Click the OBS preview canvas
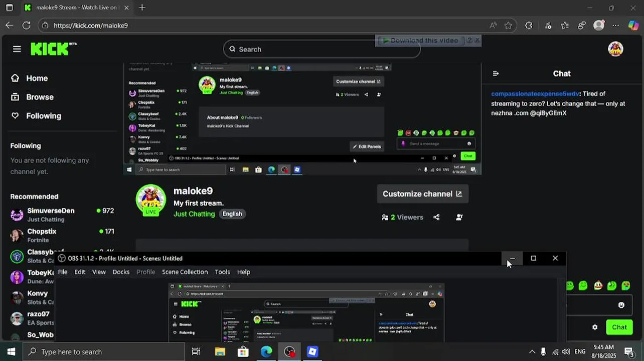Image resolution: width=644 pixels, height=361 pixels. (306, 312)
